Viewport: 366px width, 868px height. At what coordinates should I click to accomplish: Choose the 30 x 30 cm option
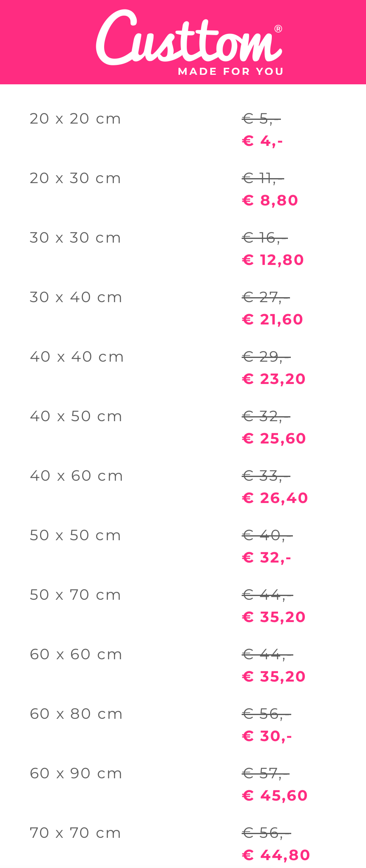pos(75,238)
